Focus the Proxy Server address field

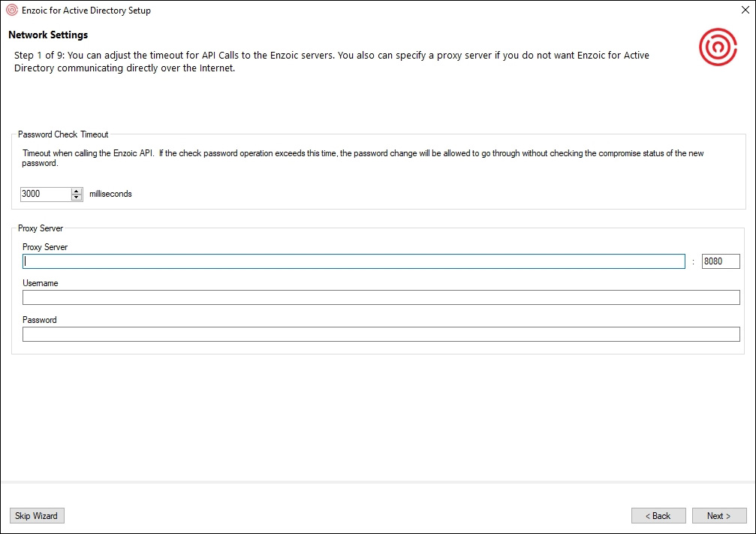click(x=353, y=261)
